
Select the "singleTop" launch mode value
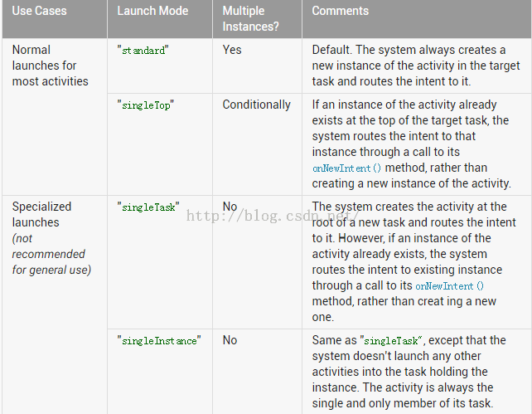point(146,105)
